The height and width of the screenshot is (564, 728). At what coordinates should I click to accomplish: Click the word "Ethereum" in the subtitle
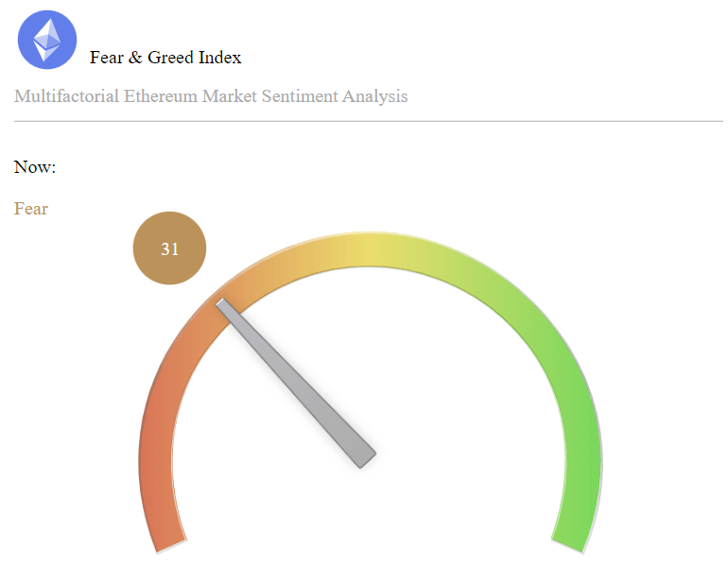click(x=161, y=96)
